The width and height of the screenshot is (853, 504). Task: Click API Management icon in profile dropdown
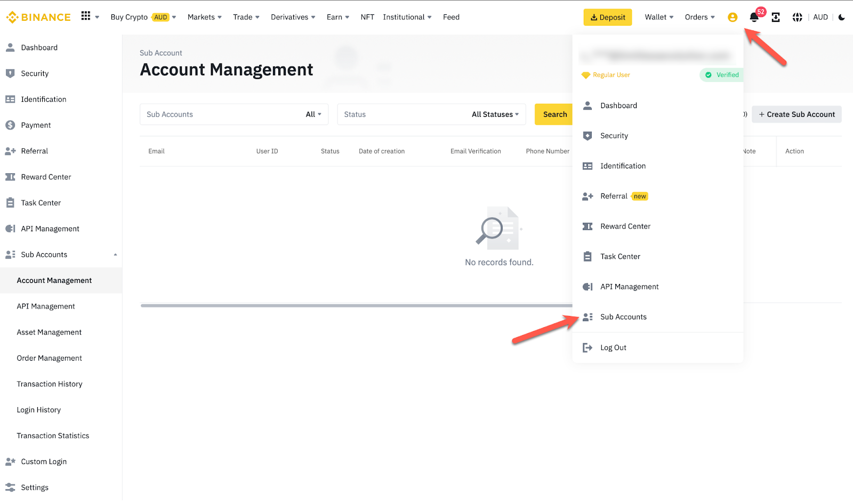(588, 287)
